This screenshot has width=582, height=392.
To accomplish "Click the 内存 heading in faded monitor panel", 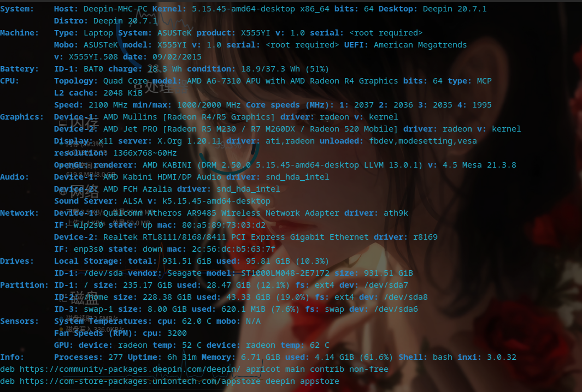I will 84,123.
